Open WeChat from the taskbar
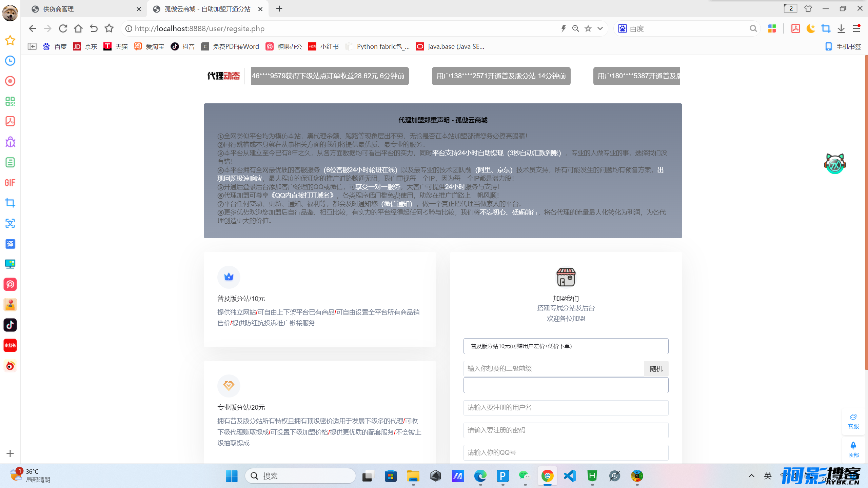The height and width of the screenshot is (488, 868). 525,476
